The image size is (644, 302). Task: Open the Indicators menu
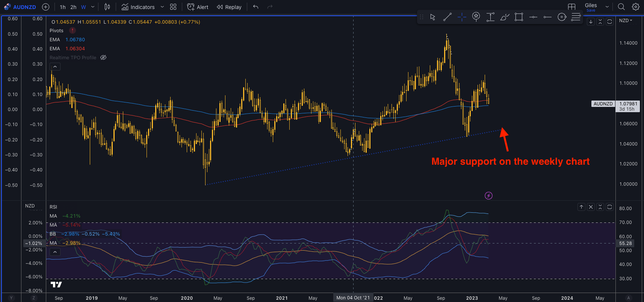(x=138, y=7)
